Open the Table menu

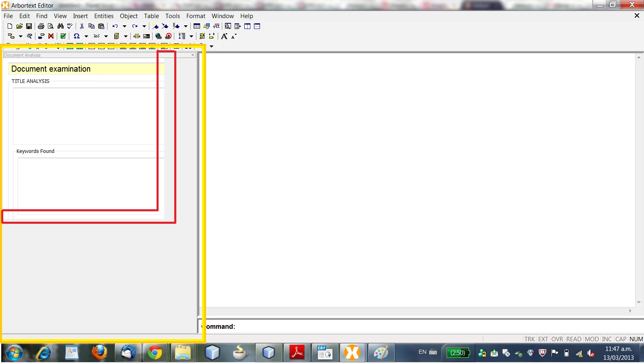[151, 16]
